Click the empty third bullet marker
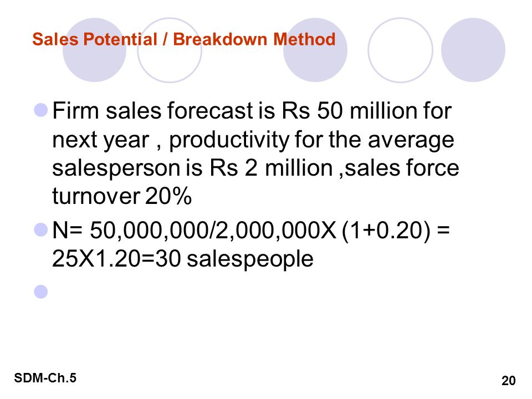 pyautogui.click(x=41, y=291)
